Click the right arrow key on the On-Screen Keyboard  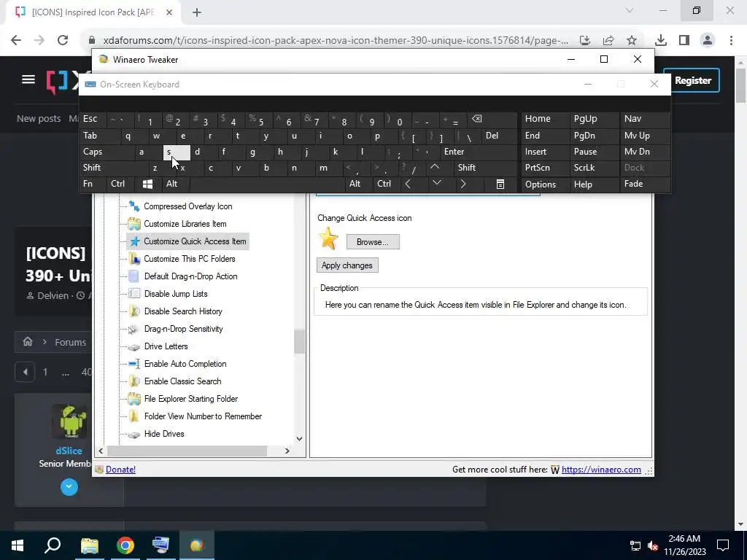[x=462, y=184]
